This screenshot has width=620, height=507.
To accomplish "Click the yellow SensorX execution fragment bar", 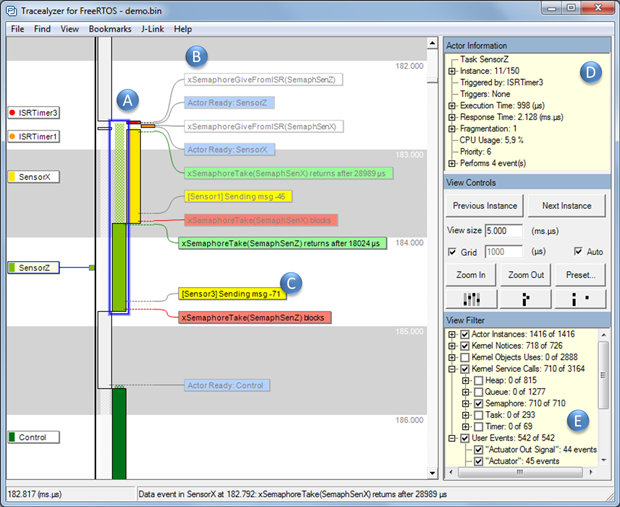I will tap(134, 176).
